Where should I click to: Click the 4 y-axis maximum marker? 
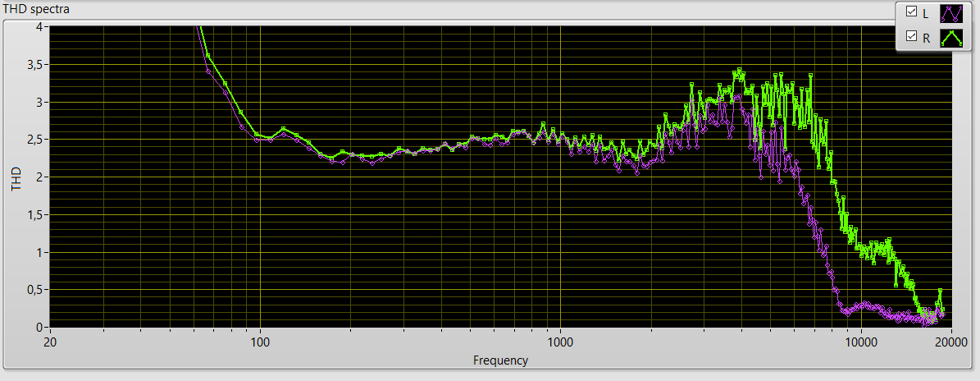[39, 27]
